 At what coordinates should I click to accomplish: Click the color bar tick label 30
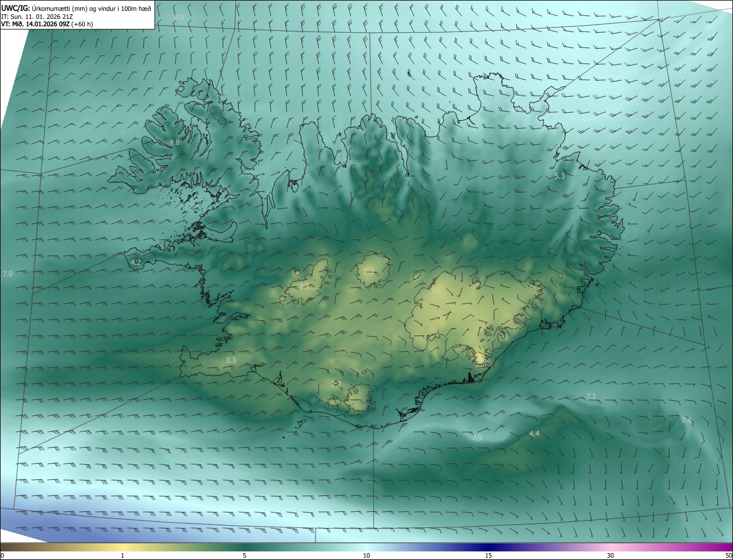[x=610, y=556]
